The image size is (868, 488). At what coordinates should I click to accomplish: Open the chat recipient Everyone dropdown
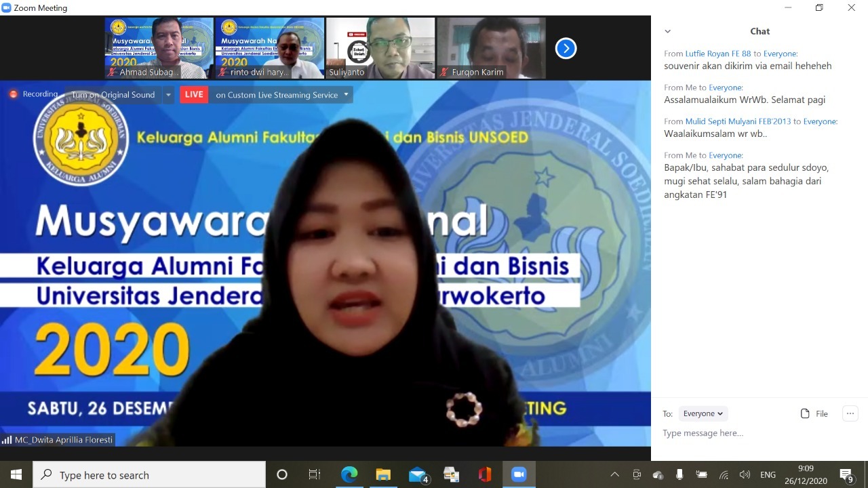coord(703,413)
